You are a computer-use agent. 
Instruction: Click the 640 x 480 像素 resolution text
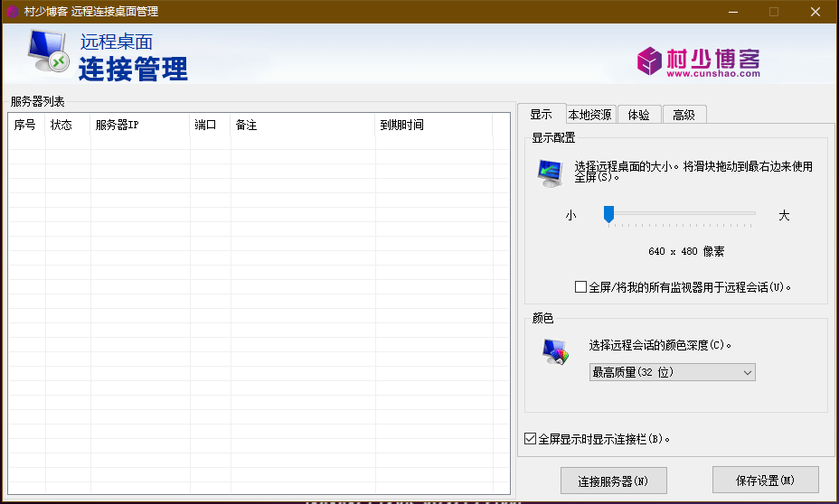(686, 251)
